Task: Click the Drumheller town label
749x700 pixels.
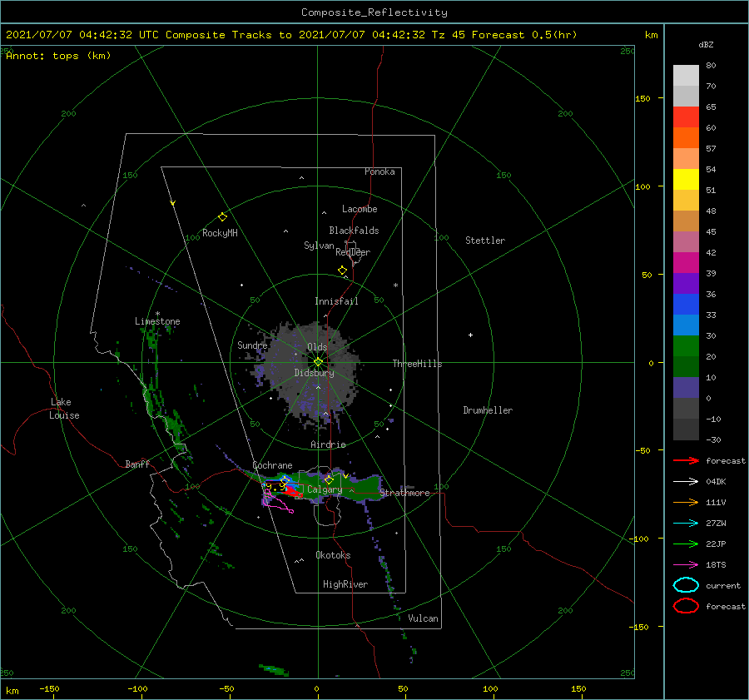Action: (x=488, y=410)
